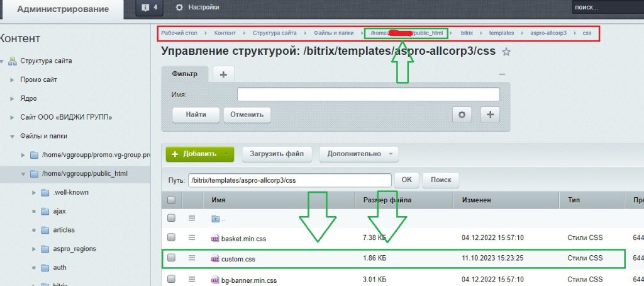The height and width of the screenshot is (286, 644).
Task: Add new filter tab with plus
Action: pyautogui.click(x=223, y=74)
